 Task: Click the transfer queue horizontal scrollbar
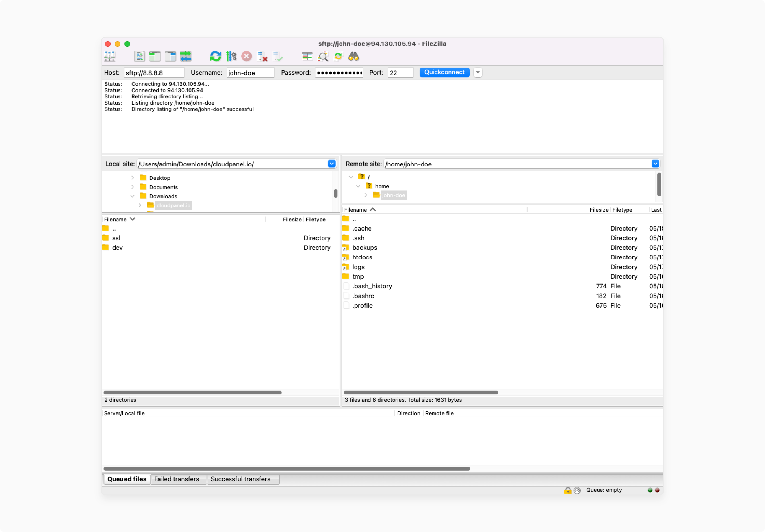tap(287, 469)
